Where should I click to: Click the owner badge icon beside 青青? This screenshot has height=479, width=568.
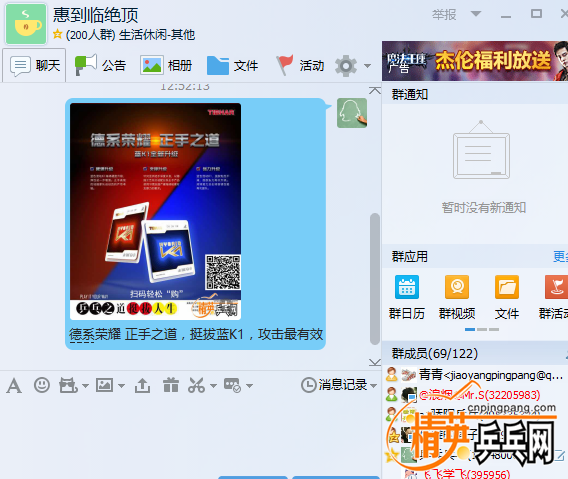tap(392, 375)
